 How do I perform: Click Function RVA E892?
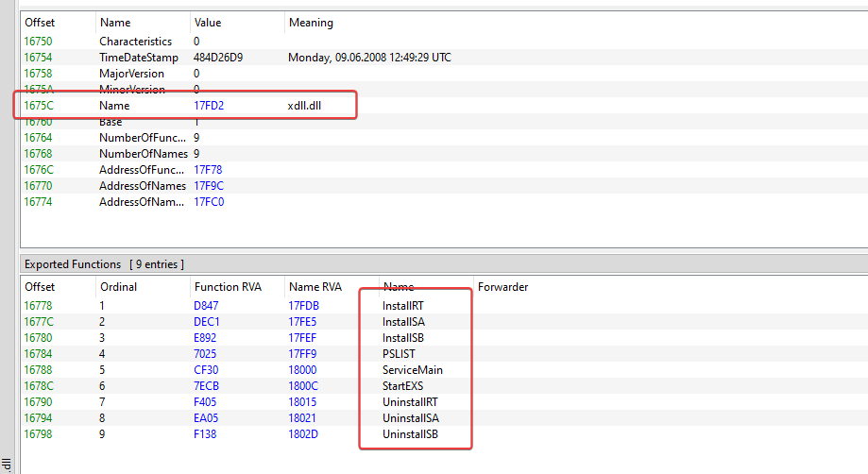[205, 338]
